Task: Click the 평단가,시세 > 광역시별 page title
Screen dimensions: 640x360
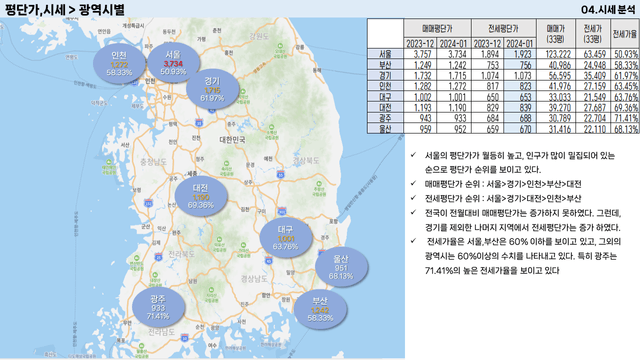Action: [x=64, y=9]
